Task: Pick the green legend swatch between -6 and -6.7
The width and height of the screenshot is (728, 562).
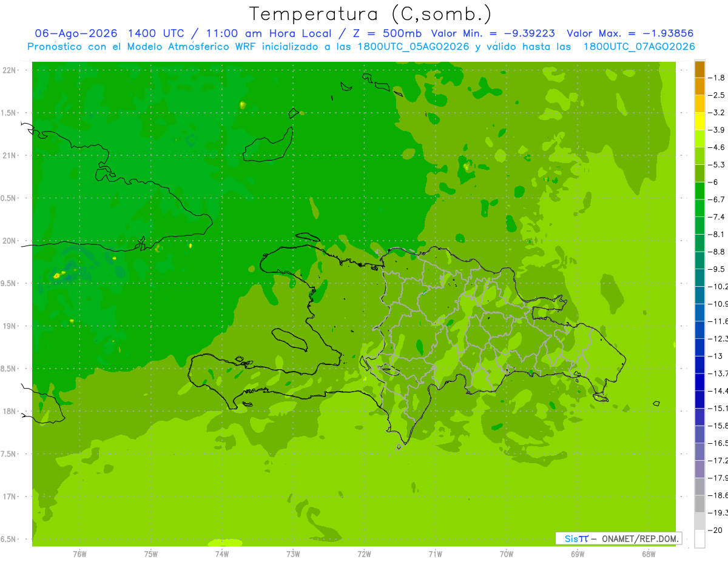Action: click(x=699, y=191)
